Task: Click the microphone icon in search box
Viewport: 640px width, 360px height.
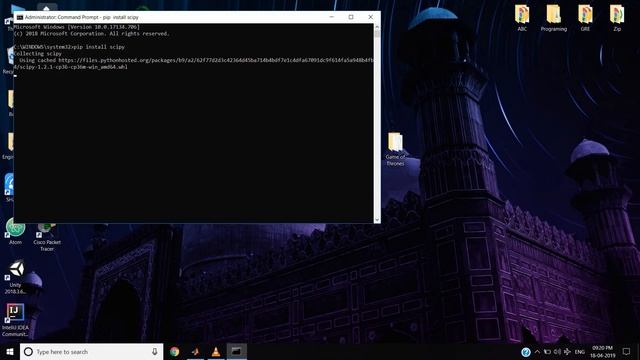Action: point(155,351)
